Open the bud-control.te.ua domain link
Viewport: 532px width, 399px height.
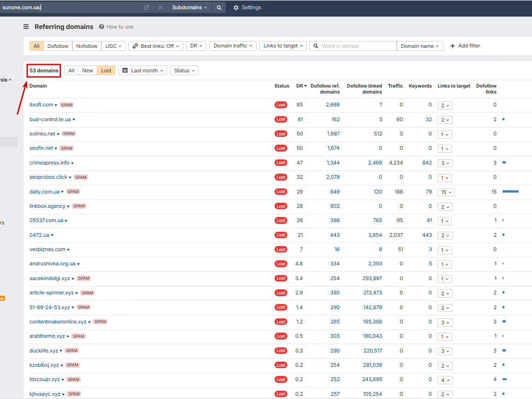tap(50, 119)
